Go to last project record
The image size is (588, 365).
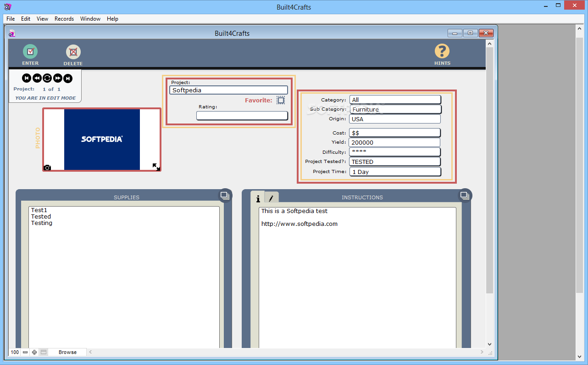point(68,79)
